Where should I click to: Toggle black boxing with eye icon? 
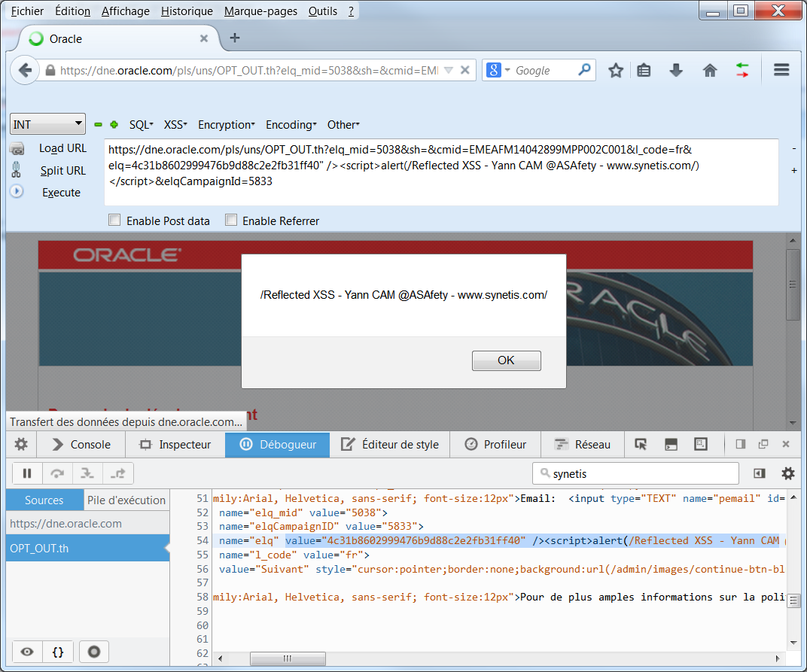27,652
